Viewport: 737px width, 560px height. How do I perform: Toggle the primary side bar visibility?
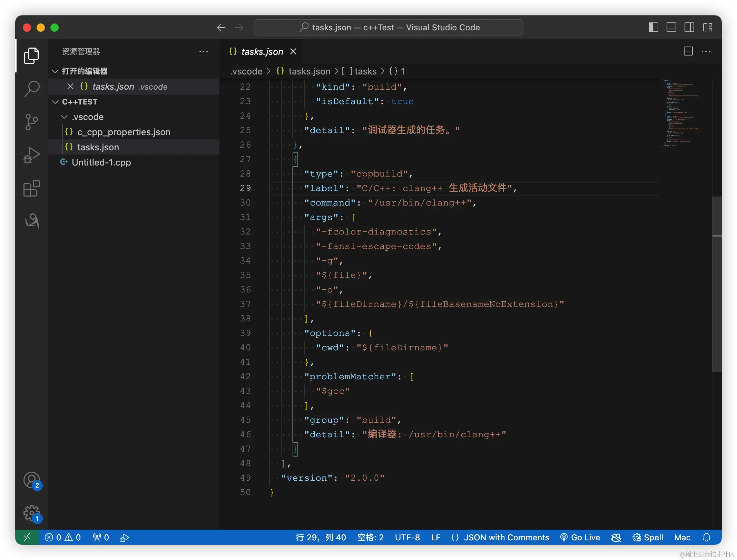click(x=653, y=27)
